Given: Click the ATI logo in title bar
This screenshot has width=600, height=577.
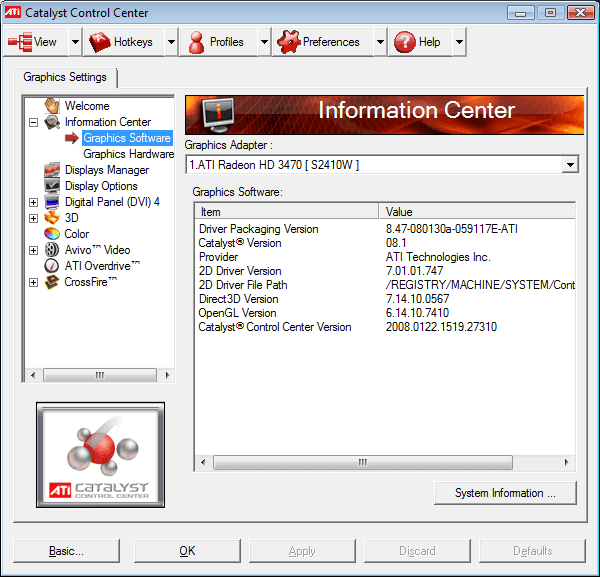Looking at the screenshot, I should click(13, 12).
